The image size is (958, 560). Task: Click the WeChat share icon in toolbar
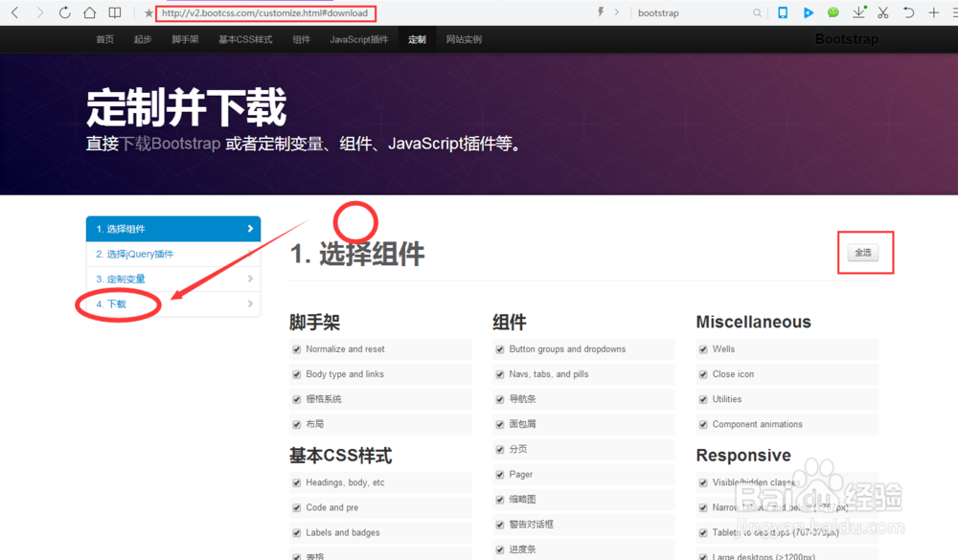click(833, 12)
